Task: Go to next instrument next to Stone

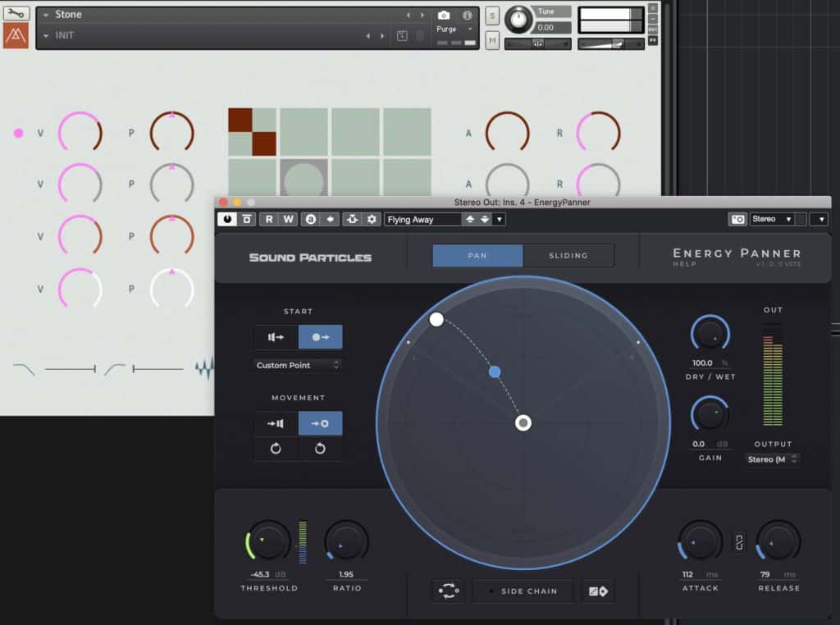Action: point(422,15)
